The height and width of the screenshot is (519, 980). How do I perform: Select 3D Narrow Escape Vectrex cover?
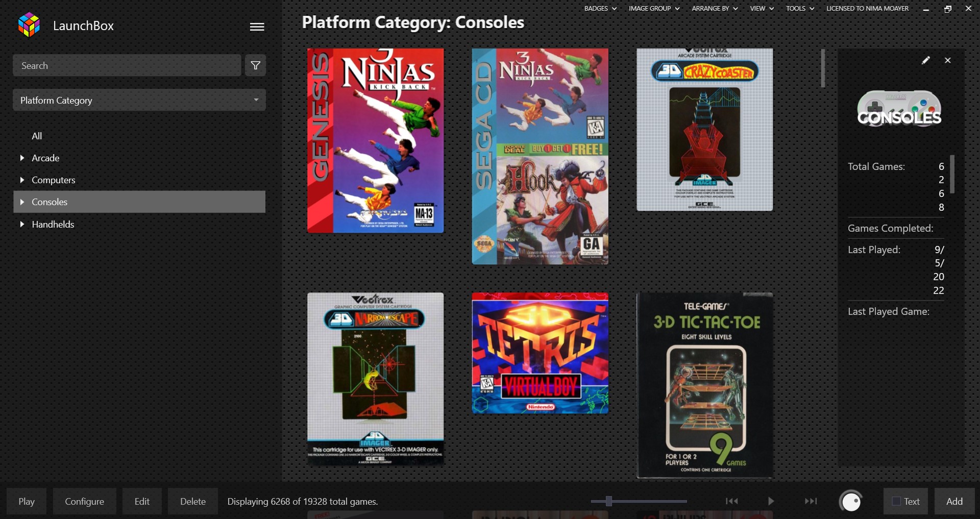[375, 379]
